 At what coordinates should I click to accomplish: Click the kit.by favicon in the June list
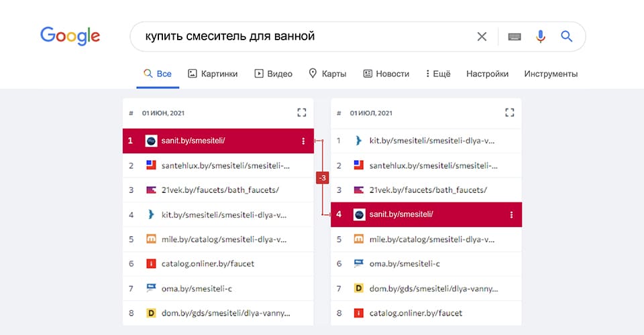[151, 214]
